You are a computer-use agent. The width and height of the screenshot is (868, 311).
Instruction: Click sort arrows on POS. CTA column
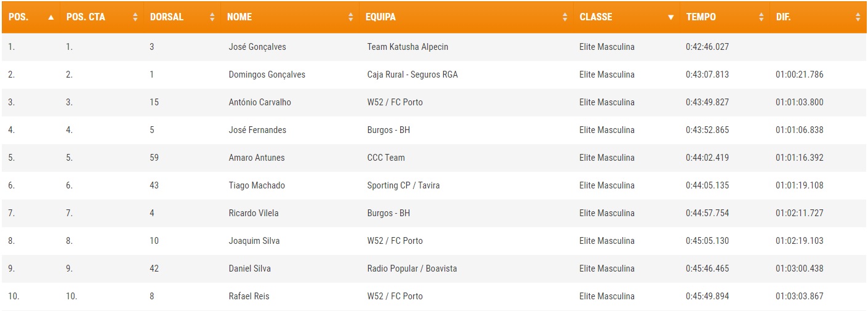[135, 17]
